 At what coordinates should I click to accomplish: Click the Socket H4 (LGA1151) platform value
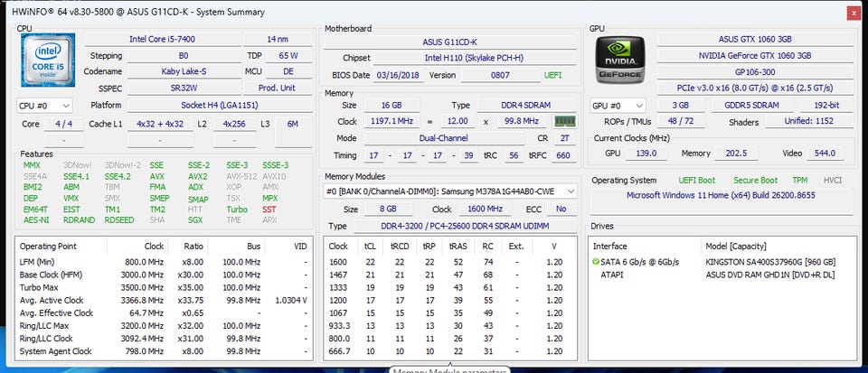coord(219,105)
